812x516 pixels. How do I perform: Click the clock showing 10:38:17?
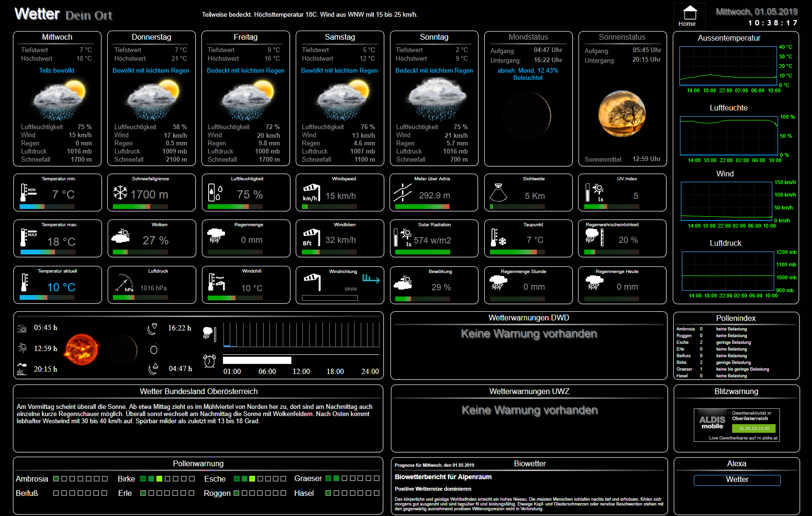(773, 23)
